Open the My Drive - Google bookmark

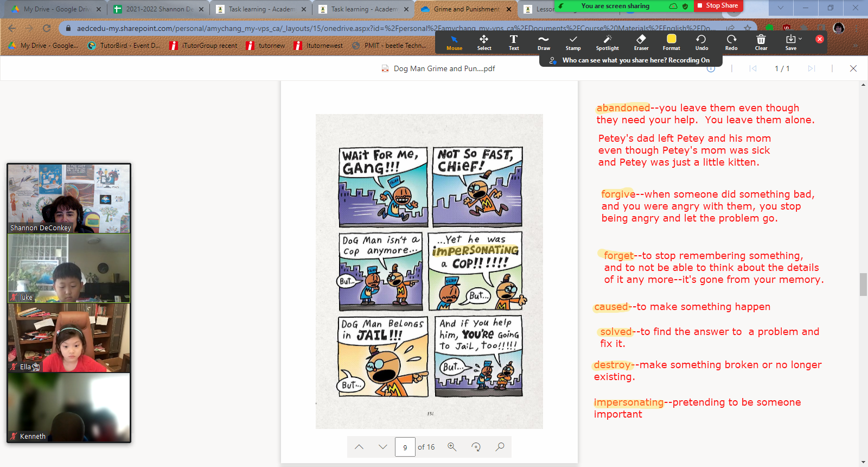[x=43, y=46]
